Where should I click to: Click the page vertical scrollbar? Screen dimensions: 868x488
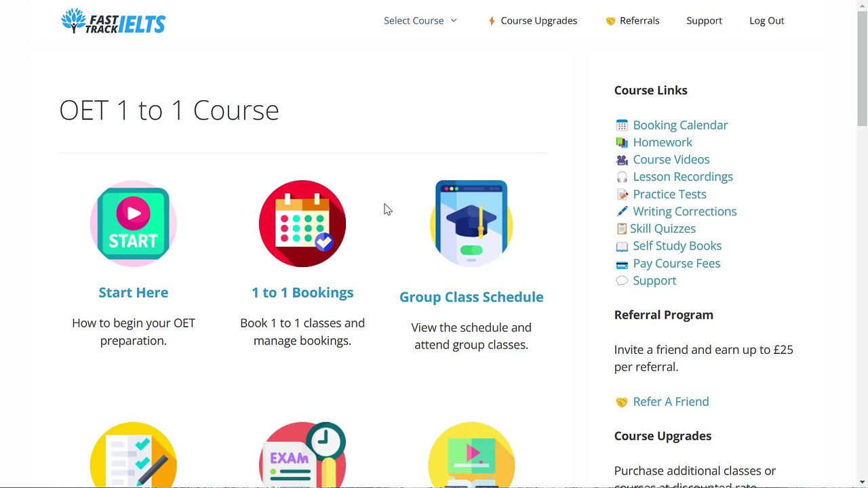(862, 244)
